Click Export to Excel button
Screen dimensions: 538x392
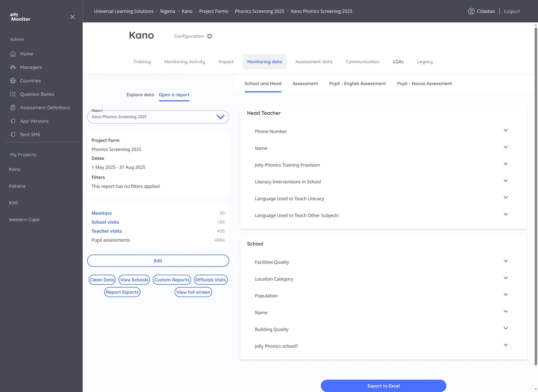384,386
